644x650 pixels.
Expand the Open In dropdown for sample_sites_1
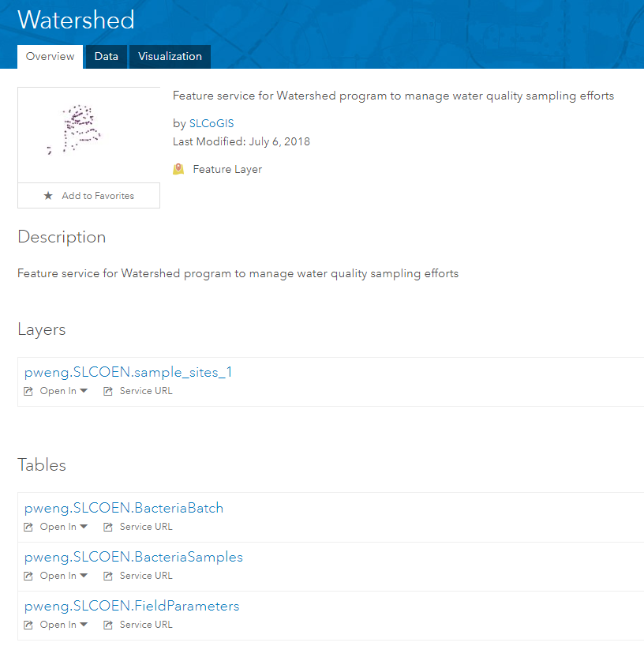tap(64, 391)
